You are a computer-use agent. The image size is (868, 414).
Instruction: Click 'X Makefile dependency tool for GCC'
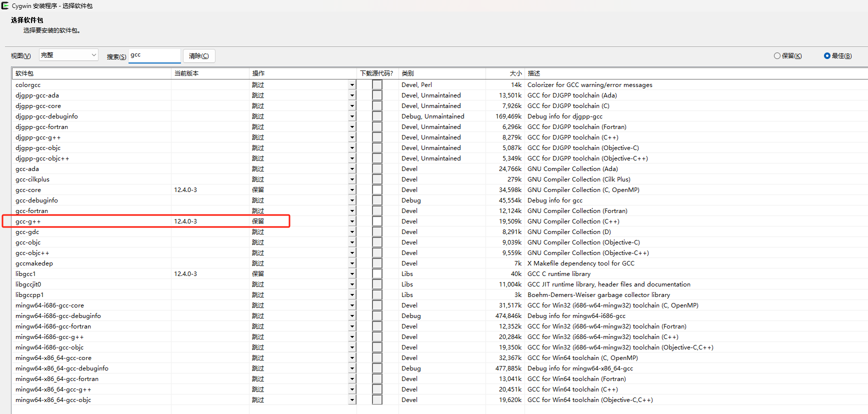pos(581,263)
